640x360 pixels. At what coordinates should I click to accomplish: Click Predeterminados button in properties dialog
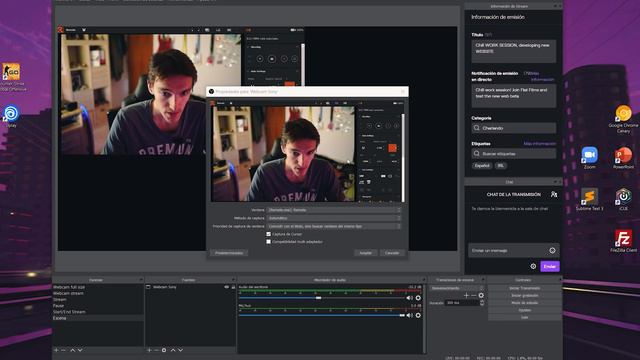click(x=229, y=253)
